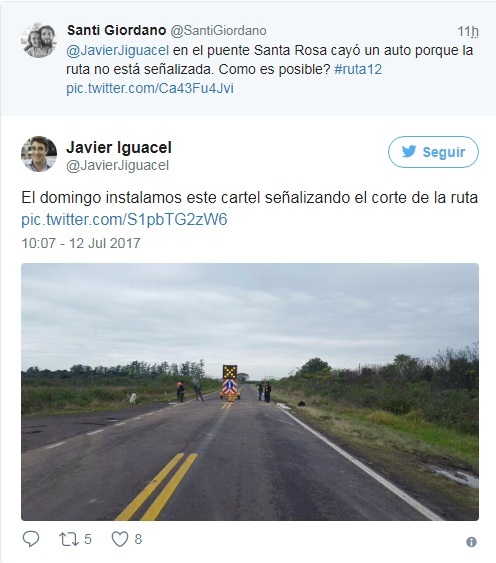Click the retweet arrows icon
Viewport: 496px width, 563px height.
pyautogui.click(x=69, y=539)
